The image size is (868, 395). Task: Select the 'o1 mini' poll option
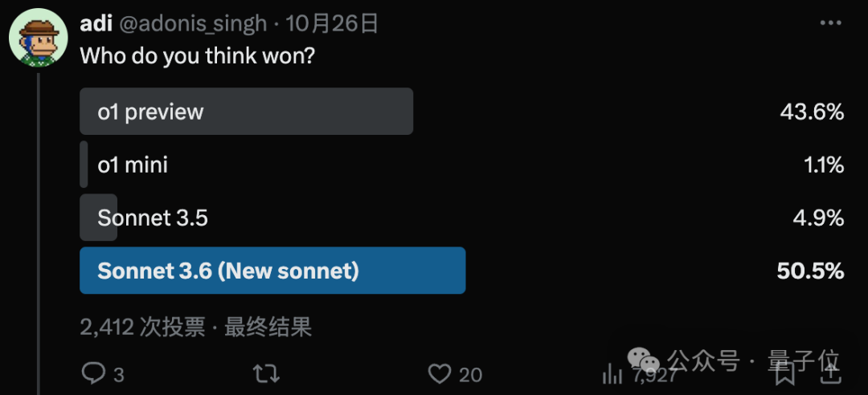[x=133, y=165]
